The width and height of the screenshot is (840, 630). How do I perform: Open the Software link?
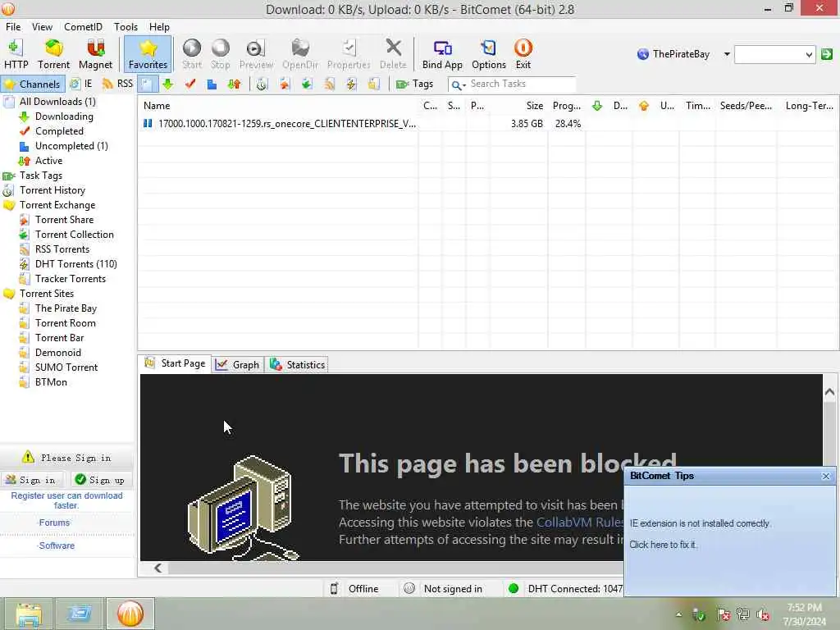57,546
